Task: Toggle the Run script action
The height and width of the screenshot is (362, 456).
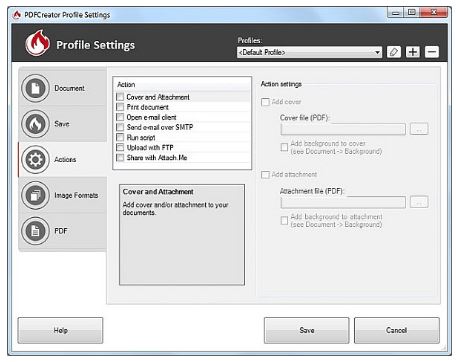Action: [x=120, y=137]
